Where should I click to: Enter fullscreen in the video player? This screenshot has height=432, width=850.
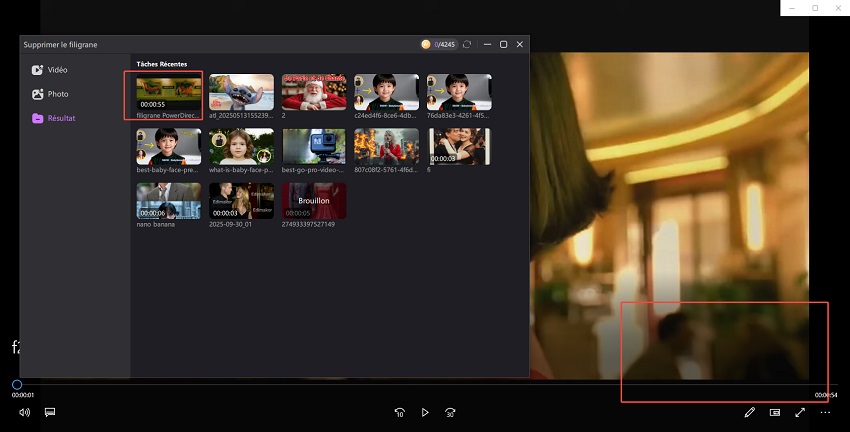800,412
